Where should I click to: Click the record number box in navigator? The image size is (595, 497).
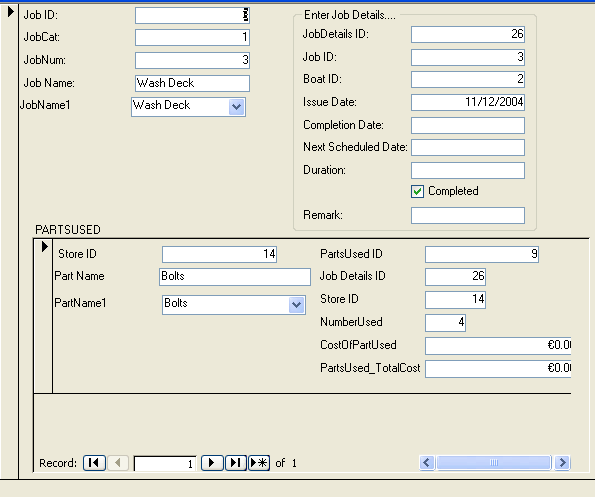click(165, 463)
